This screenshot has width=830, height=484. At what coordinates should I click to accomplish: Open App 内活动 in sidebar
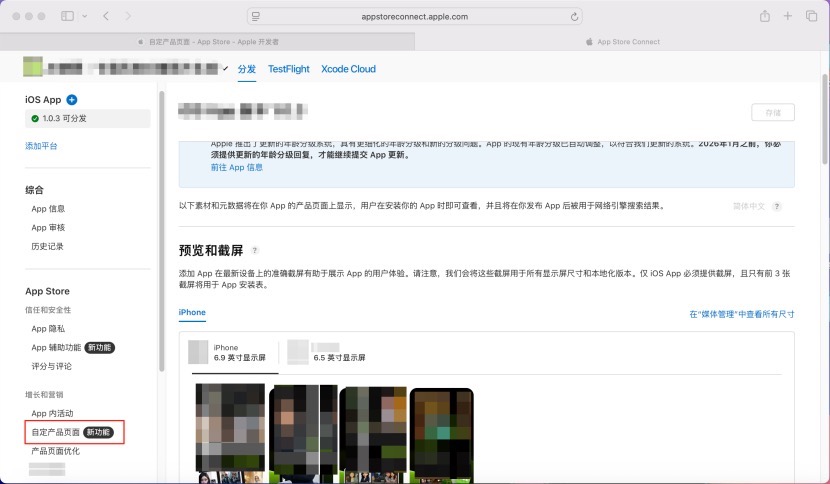click(52, 414)
